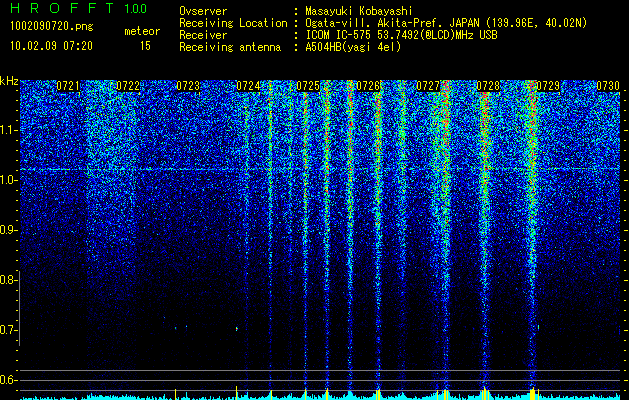Click the 0721 time marker
The width and height of the screenshot is (629, 400).
pyautogui.click(x=68, y=86)
